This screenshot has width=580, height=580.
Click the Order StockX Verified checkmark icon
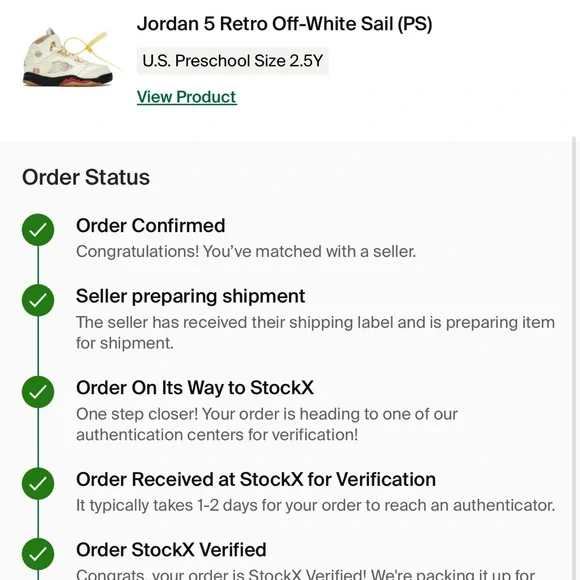coord(38,554)
